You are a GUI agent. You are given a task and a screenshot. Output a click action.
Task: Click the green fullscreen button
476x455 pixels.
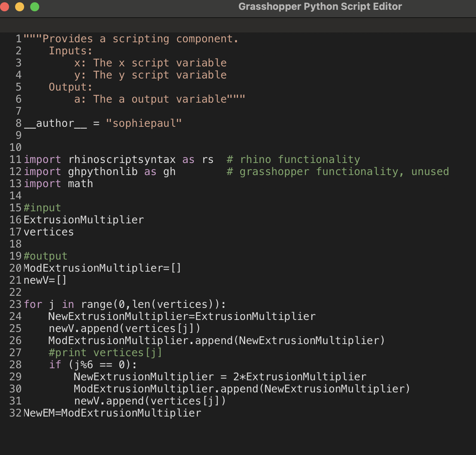pyautogui.click(x=34, y=6)
